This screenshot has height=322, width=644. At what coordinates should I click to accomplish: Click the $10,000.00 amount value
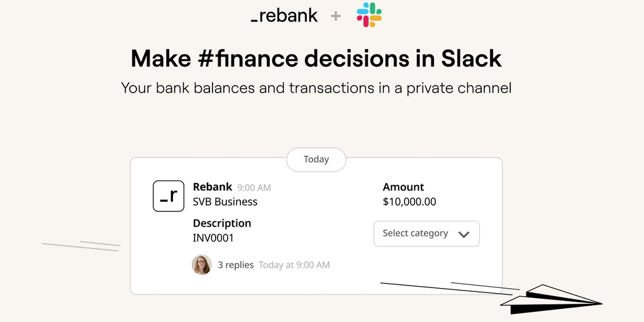409,202
